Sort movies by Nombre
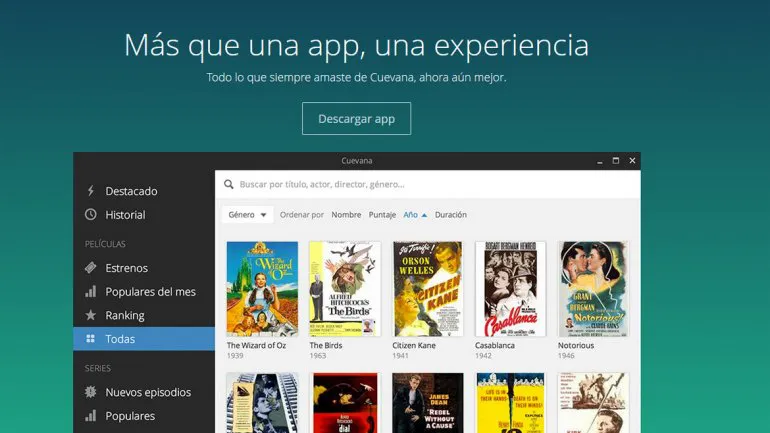 point(346,215)
